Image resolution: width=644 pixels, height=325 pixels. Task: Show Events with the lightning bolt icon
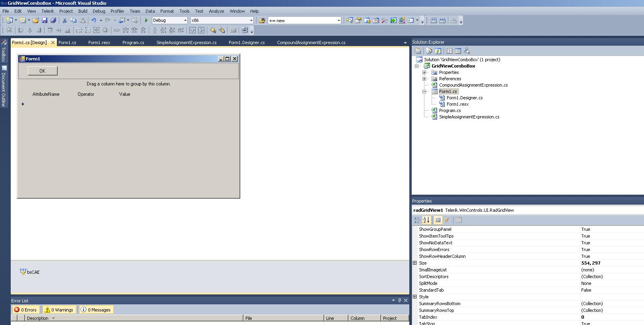447,220
